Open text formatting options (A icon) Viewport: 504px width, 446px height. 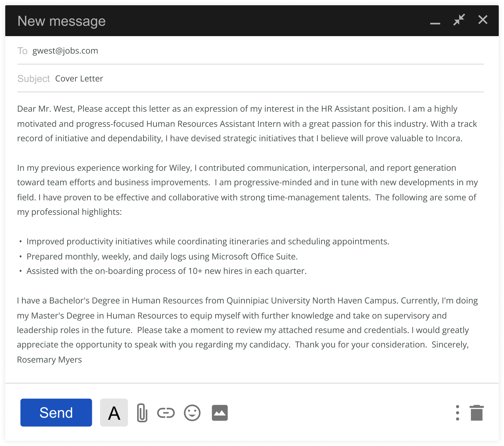(x=114, y=413)
